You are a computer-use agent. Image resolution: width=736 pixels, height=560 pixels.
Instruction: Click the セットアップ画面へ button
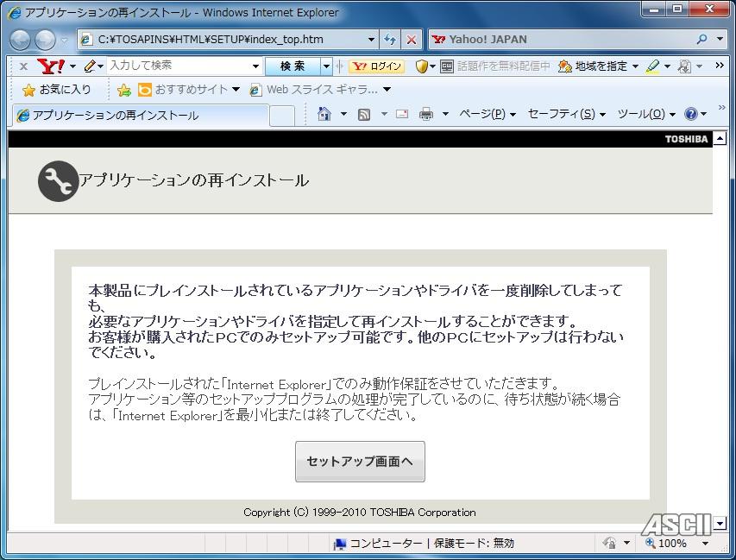360,462
